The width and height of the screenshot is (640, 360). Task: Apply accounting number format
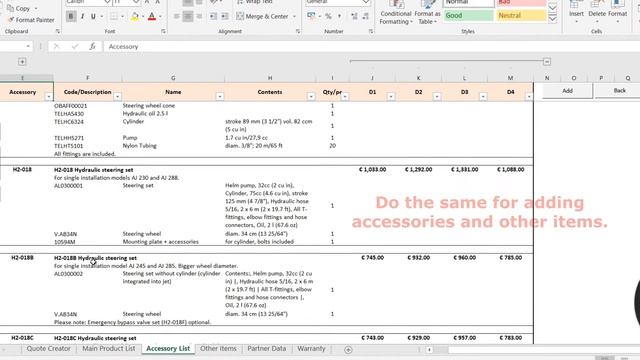tap(311, 16)
